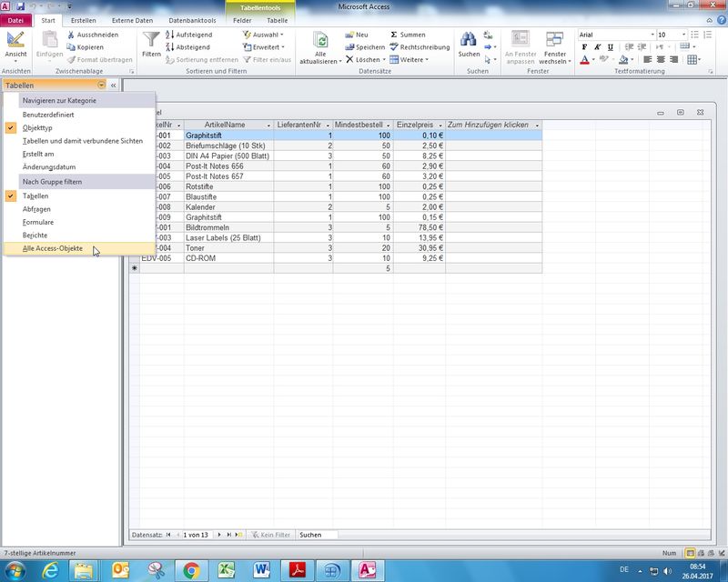Screen dimensions: 728x582
Task: Switch to the Externe Daten ribbon tab
Action: point(132,20)
